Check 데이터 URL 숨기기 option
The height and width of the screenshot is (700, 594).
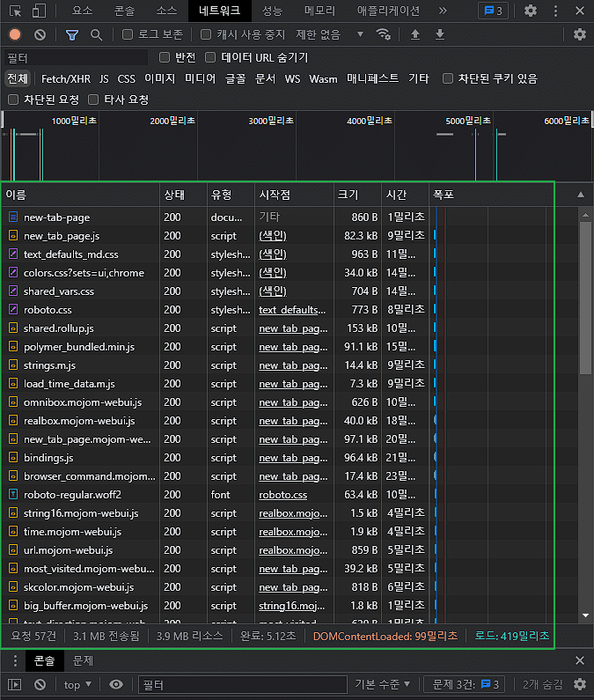click(x=210, y=57)
